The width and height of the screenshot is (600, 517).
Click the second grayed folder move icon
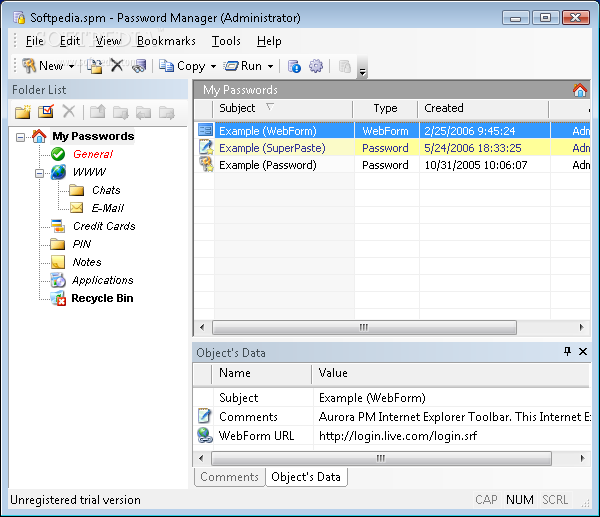121,113
